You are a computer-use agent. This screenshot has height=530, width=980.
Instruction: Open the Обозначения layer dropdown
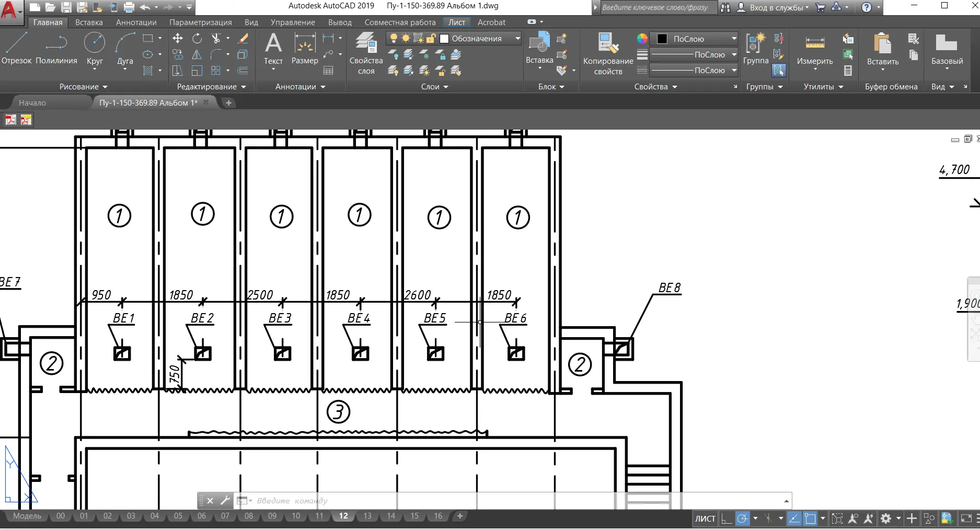click(517, 38)
